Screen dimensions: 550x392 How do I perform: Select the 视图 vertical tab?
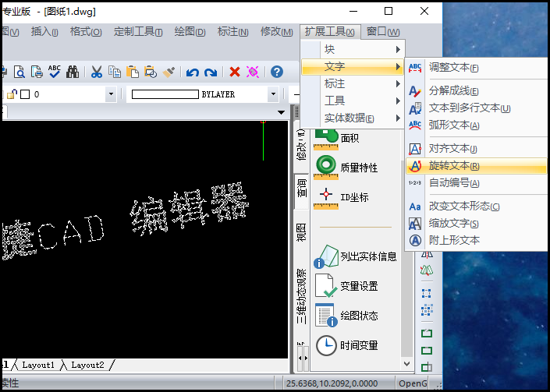pyautogui.click(x=302, y=232)
